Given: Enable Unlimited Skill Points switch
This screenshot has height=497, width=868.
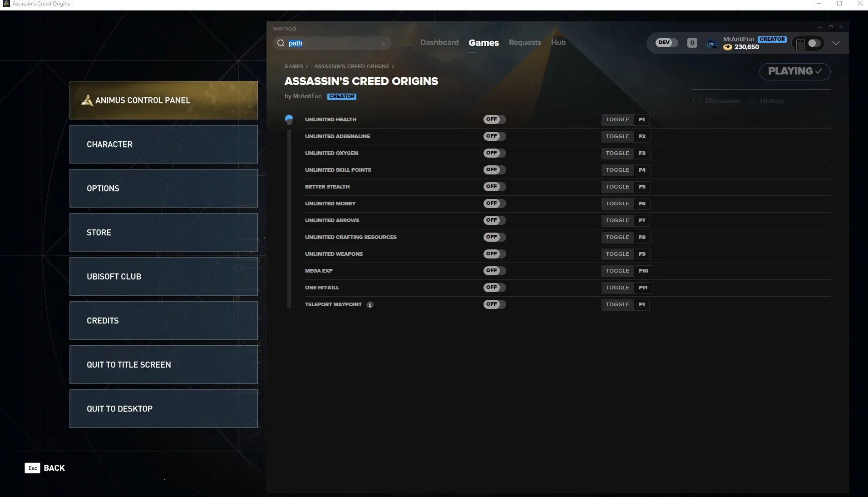Looking at the screenshot, I should [x=494, y=170].
